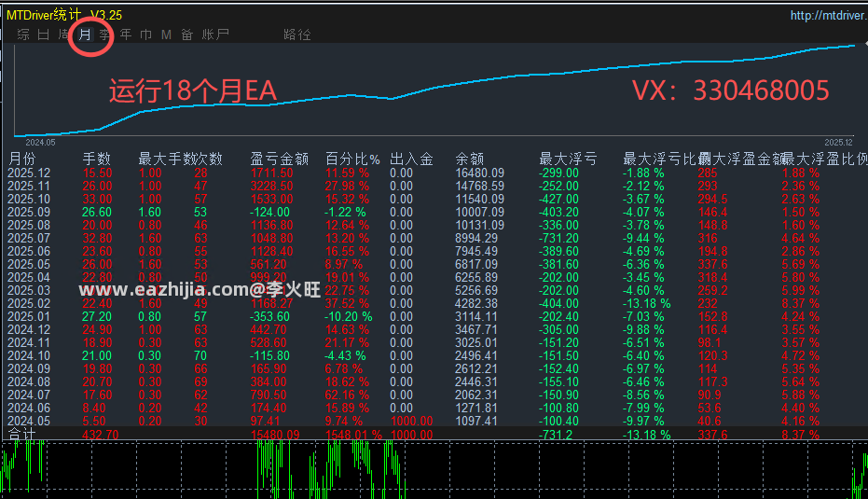Click the 最大浮亏 column header
868x499 pixels.
tap(568, 159)
